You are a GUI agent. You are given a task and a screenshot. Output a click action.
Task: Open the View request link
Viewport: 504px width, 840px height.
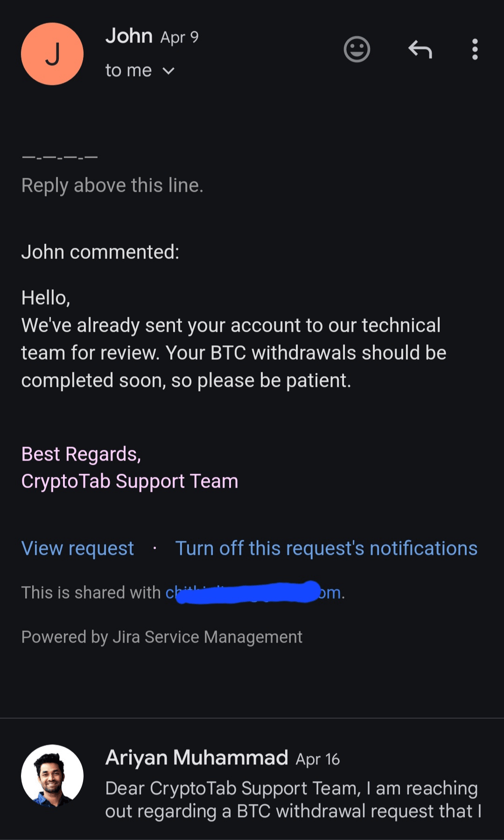(x=77, y=548)
